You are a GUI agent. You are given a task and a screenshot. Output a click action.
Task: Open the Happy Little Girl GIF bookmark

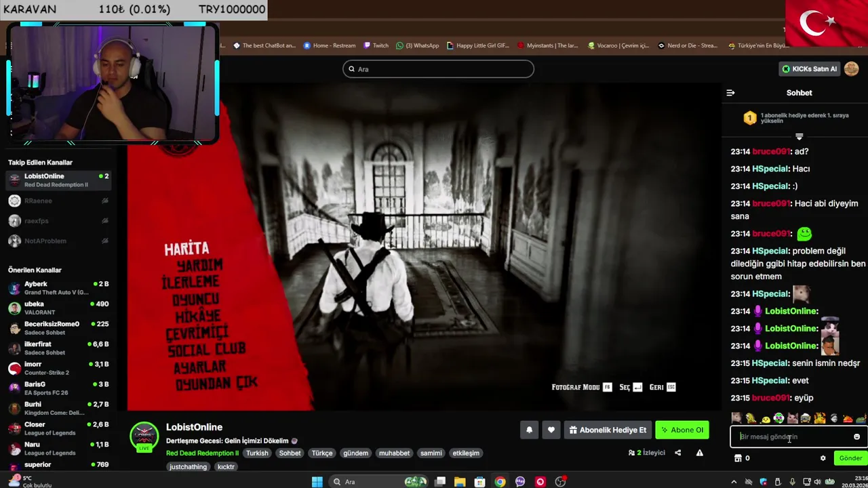[478, 45]
